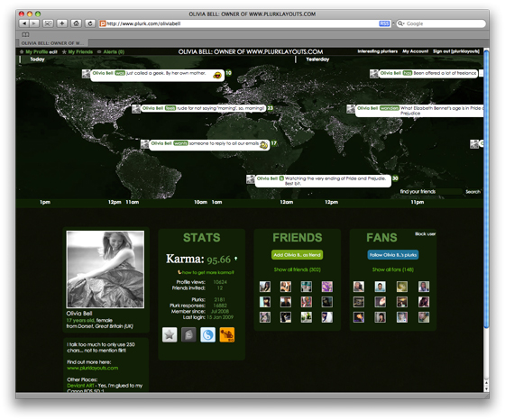Open the bookmarks book icon

[25, 34]
